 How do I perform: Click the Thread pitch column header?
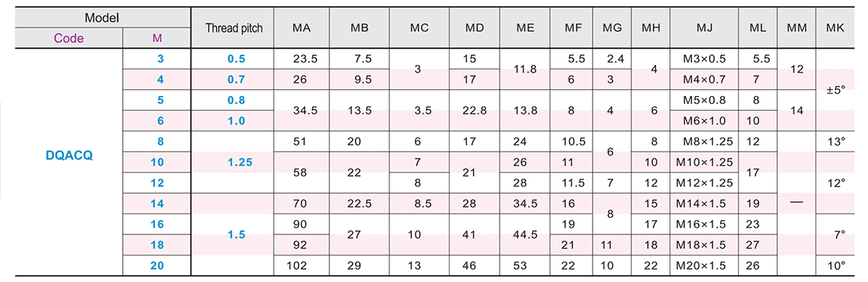[x=232, y=28]
